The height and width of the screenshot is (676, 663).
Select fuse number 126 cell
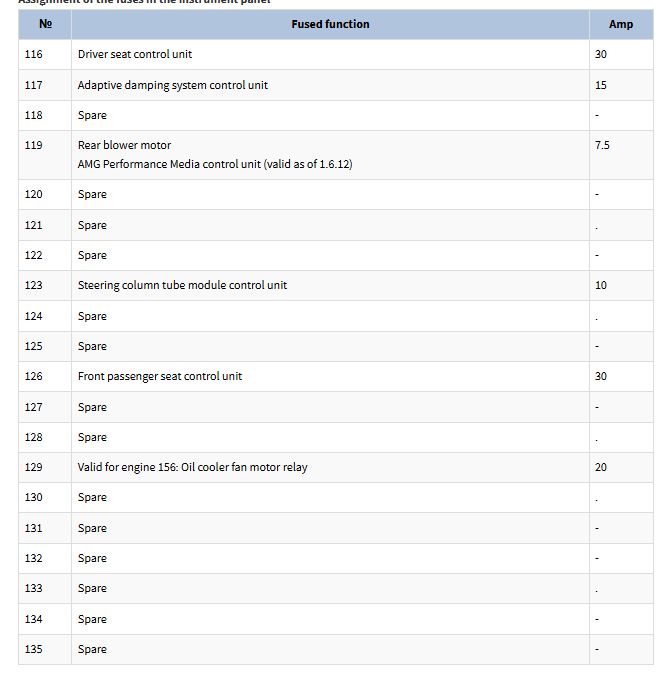pyautogui.click(x=45, y=376)
